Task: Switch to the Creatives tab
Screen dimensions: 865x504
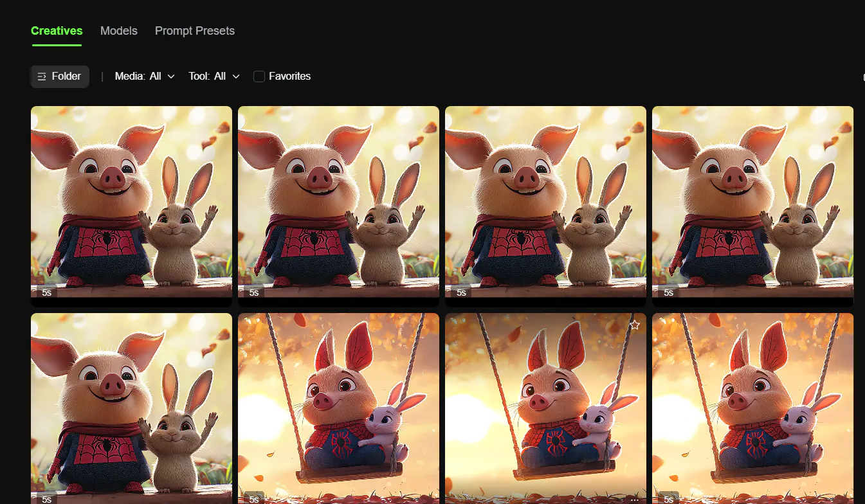Action: click(57, 31)
